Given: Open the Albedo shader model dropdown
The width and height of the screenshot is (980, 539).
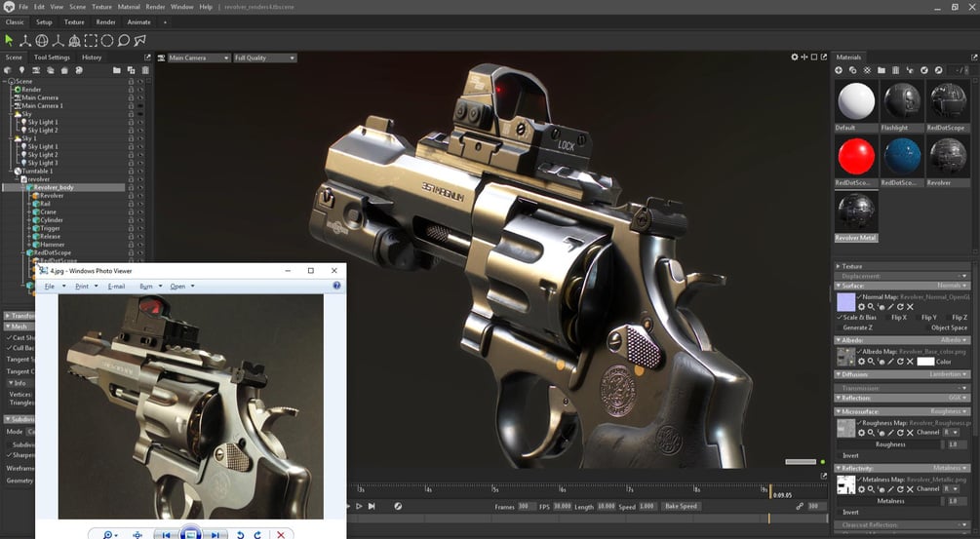Looking at the screenshot, I should 953,340.
